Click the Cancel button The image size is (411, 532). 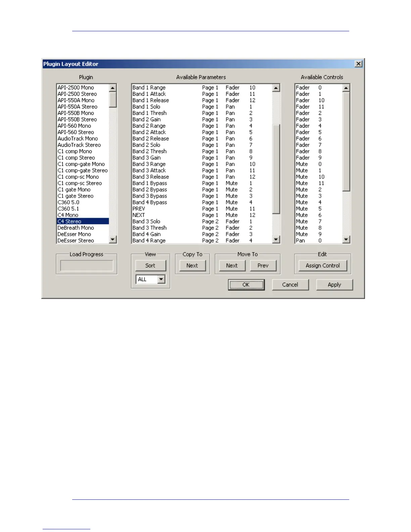coord(290,285)
